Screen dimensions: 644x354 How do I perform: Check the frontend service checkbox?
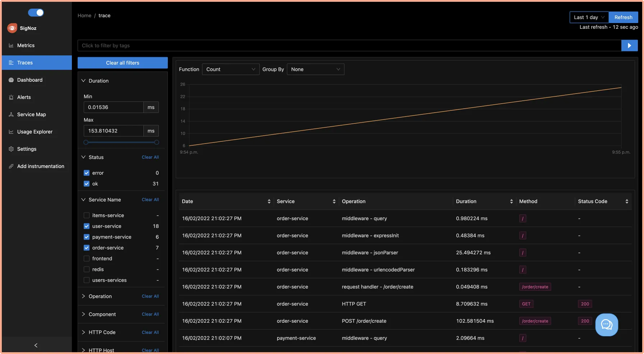coord(87,259)
